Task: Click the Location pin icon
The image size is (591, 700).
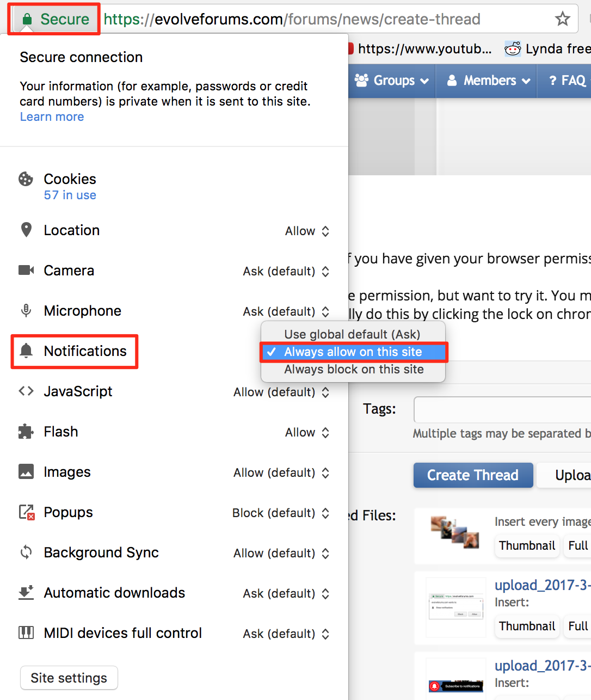Action: pyautogui.click(x=26, y=230)
